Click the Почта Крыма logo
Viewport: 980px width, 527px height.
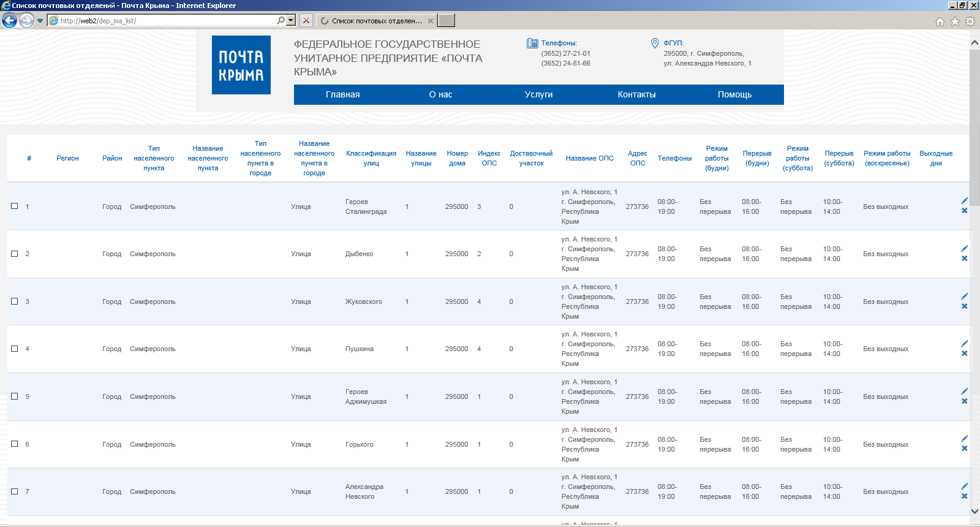click(241, 65)
